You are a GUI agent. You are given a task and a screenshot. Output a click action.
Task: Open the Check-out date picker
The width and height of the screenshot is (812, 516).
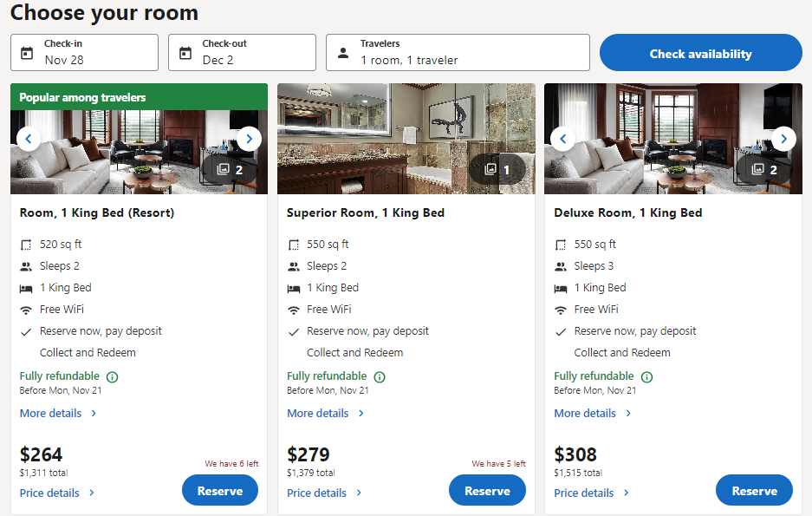pos(242,53)
